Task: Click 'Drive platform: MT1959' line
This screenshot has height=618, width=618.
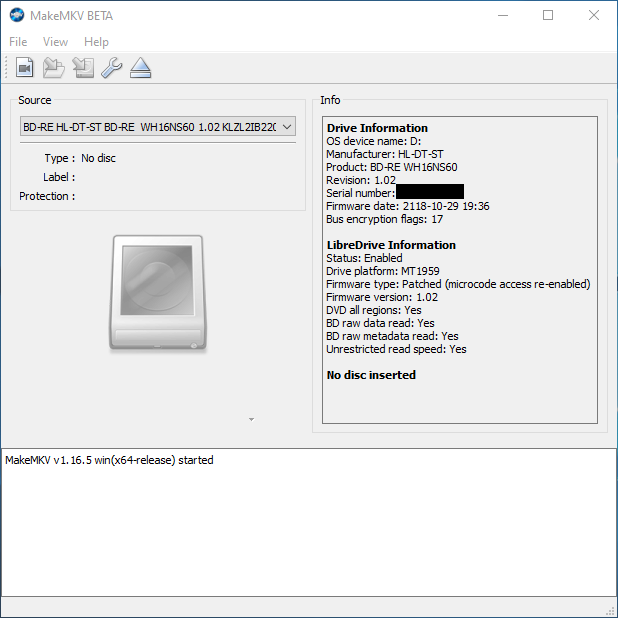Action: coord(383,271)
